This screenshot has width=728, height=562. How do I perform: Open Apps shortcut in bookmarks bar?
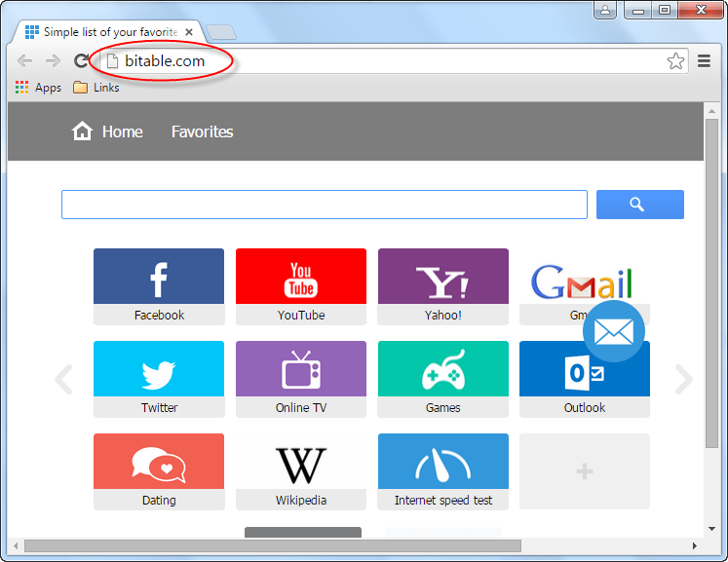pos(38,88)
